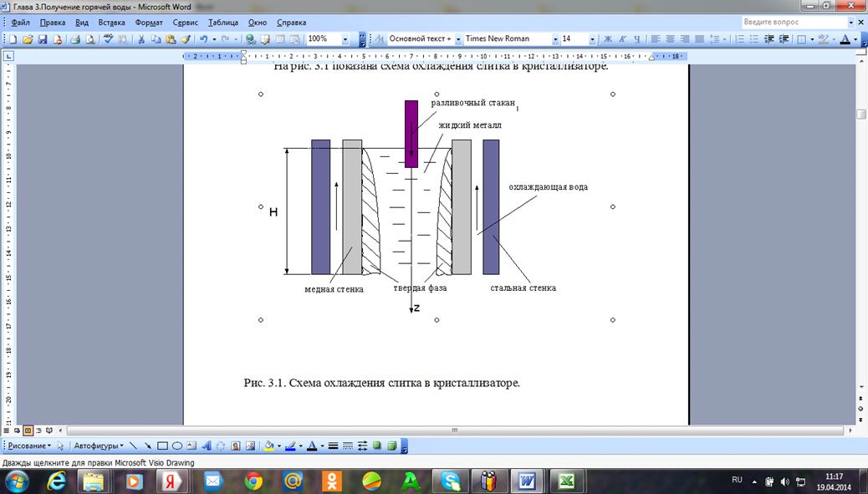Open the Print Preview icon
The image size is (868, 494).
pyautogui.click(x=89, y=39)
